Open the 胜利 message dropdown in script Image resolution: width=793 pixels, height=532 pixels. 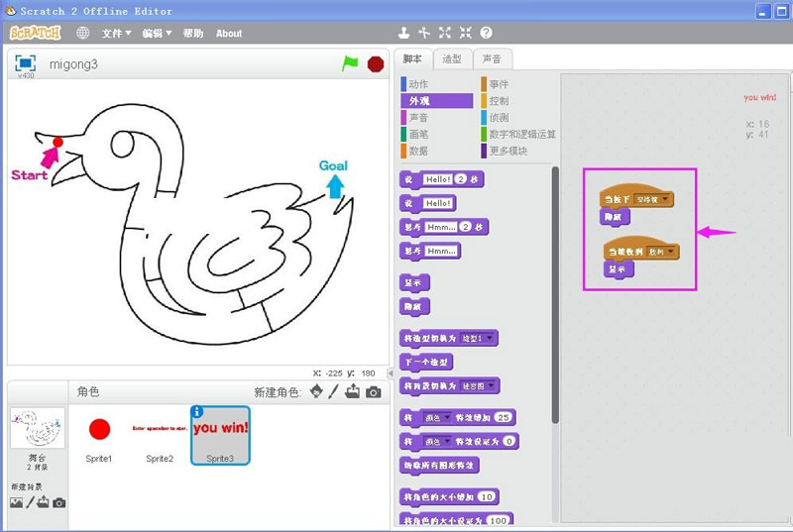[661, 252]
